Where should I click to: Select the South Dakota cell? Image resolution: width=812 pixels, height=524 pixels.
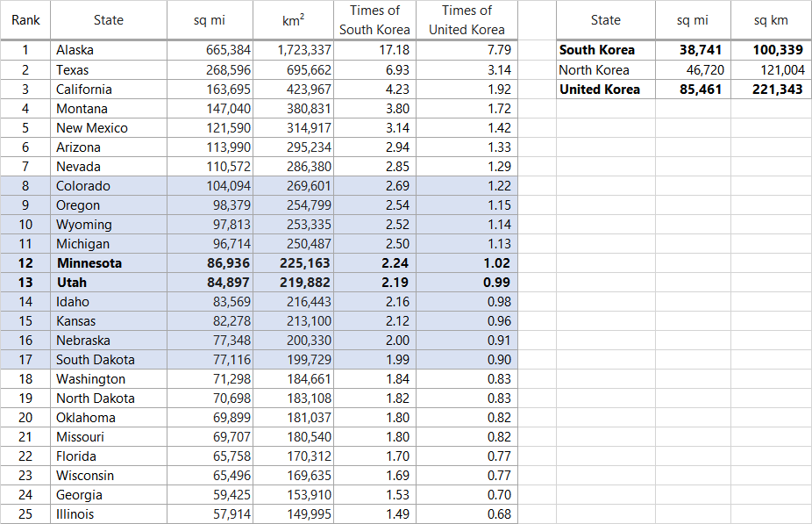click(x=108, y=360)
